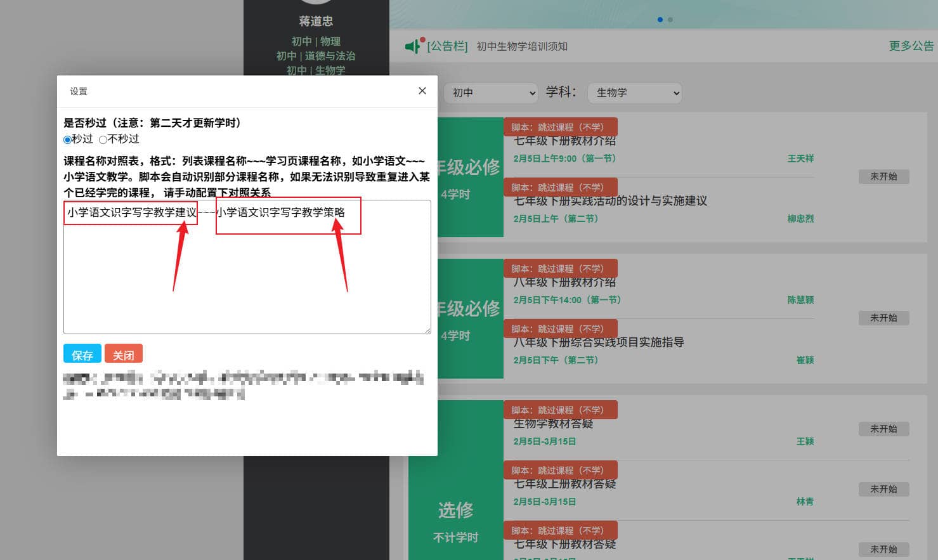This screenshot has height=560, width=938.
Task: Open 初中生物学培训须知 announcement
Action: click(x=521, y=46)
